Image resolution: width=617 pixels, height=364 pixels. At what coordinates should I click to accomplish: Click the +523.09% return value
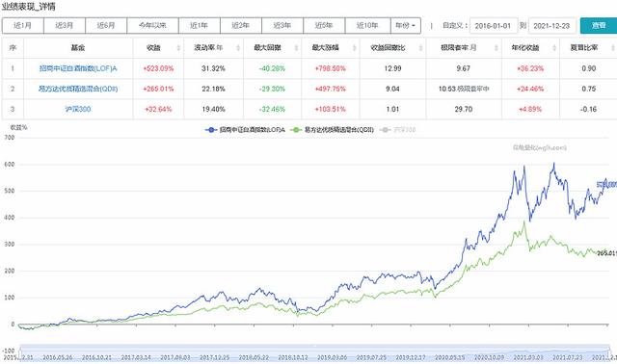pyautogui.click(x=158, y=68)
